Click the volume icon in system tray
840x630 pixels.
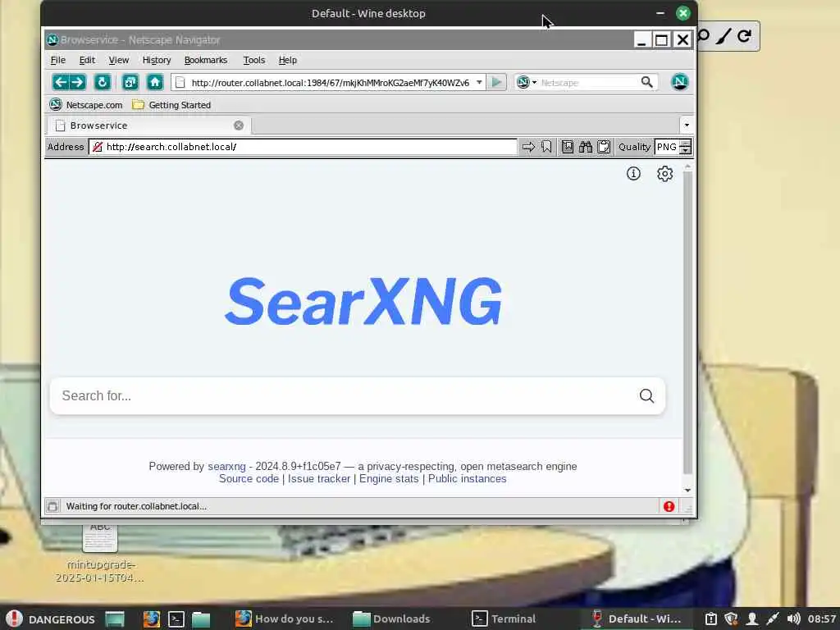tap(793, 619)
